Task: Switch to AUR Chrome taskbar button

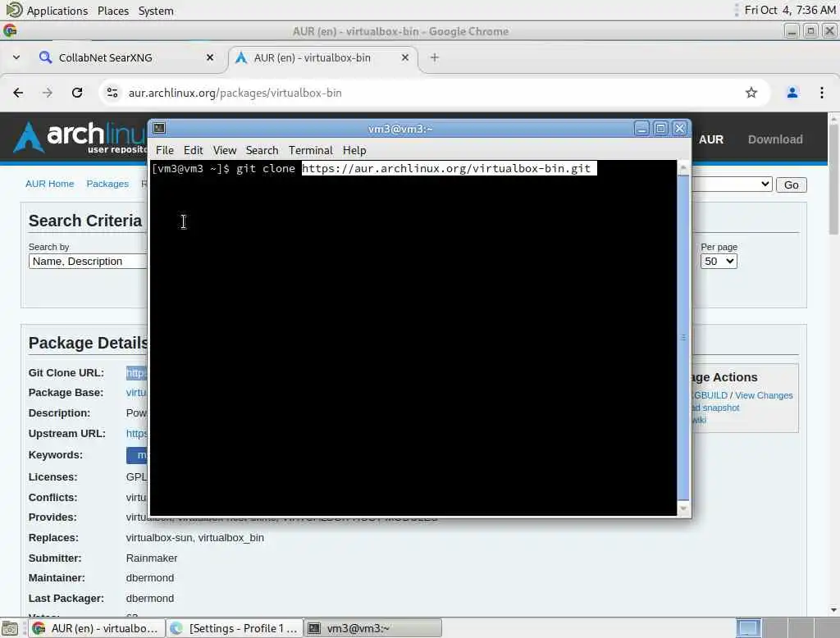Action: point(96,628)
